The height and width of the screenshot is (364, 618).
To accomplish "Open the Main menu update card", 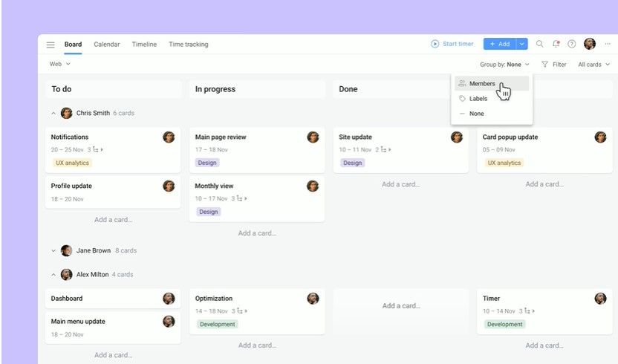I will 113,328.
